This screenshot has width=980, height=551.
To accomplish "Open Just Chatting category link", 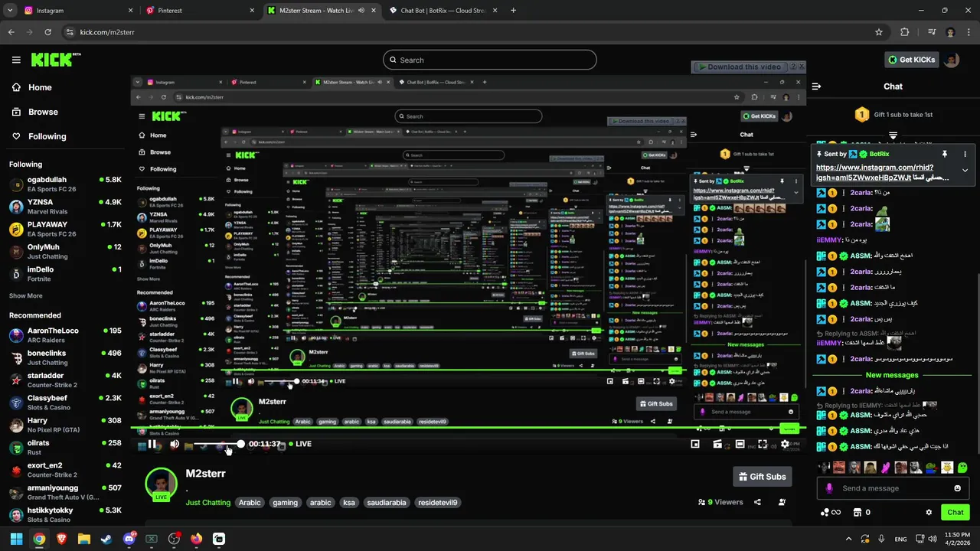I will coord(207,503).
